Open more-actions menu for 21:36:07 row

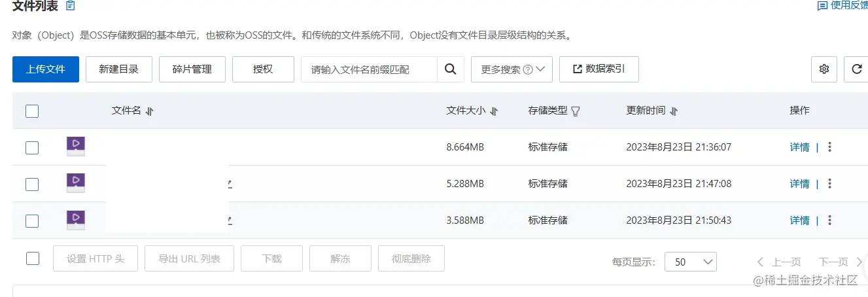[x=829, y=147]
